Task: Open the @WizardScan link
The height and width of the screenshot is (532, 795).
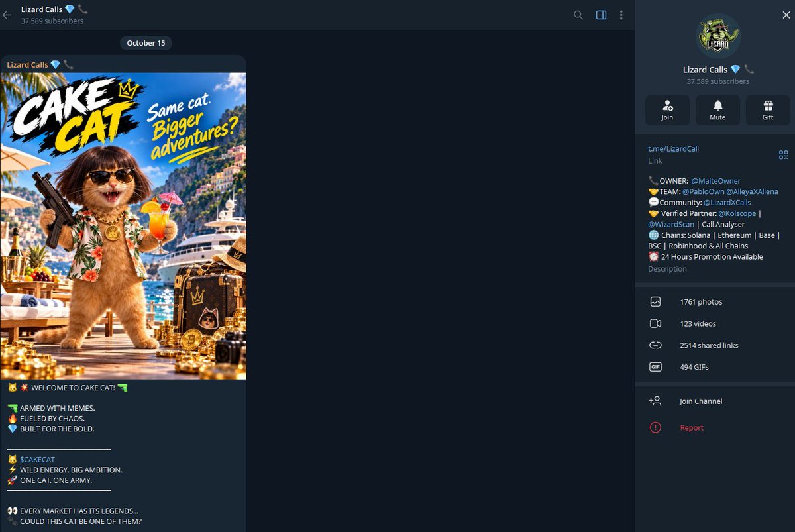Action: (x=671, y=225)
